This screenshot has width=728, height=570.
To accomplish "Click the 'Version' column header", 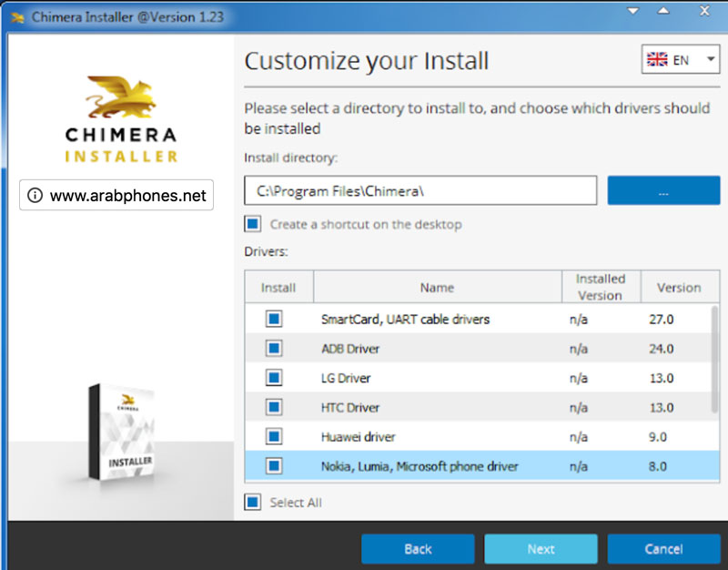I will tap(679, 287).
